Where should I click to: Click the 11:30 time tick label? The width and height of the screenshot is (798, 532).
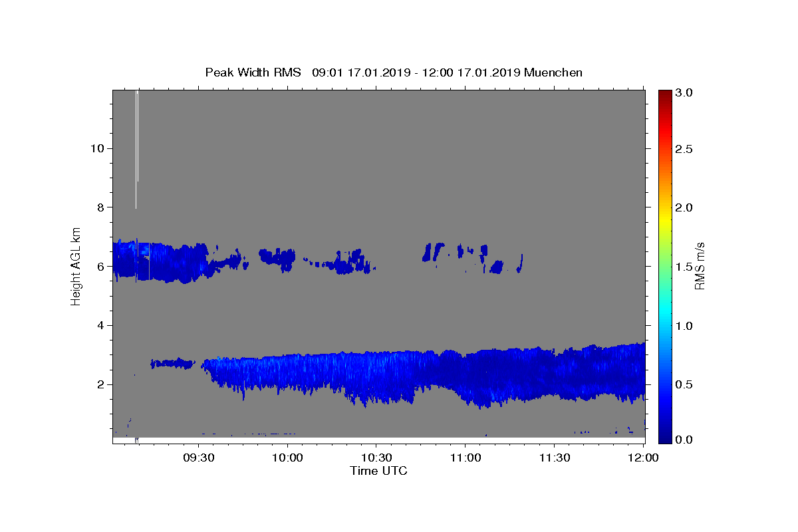click(x=554, y=458)
